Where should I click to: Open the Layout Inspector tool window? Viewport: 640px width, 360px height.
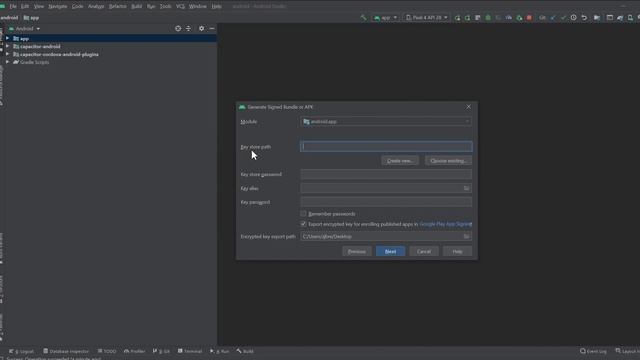tap(627, 351)
